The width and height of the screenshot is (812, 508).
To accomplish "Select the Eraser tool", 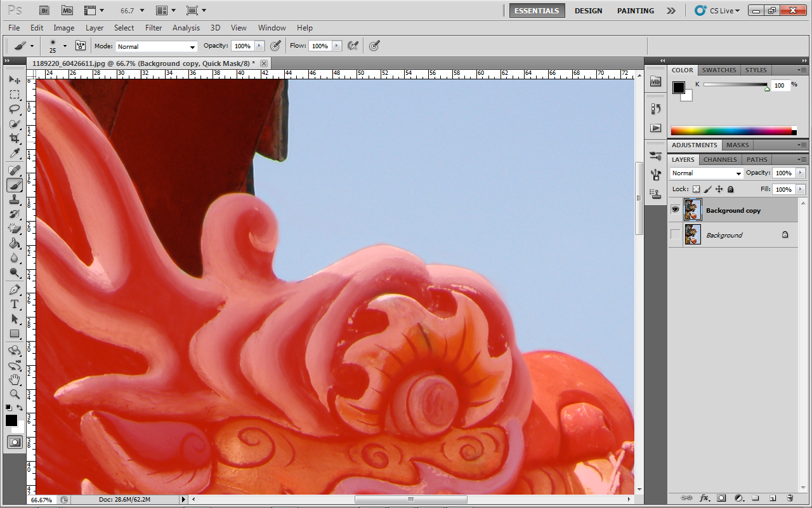I will coord(15,229).
